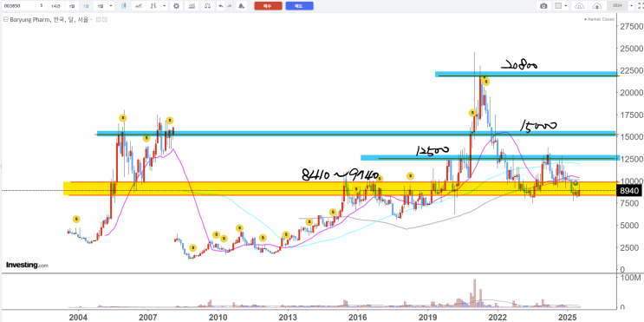Click the 100M volume axis label
Screen dimensions: 644x322
coord(630,277)
